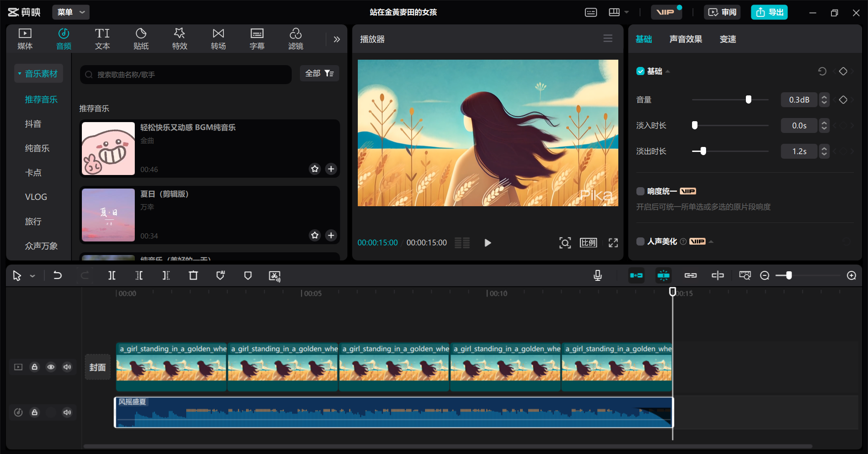Enter fullscreen preview in the player
The height and width of the screenshot is (454, 868).
613,243
